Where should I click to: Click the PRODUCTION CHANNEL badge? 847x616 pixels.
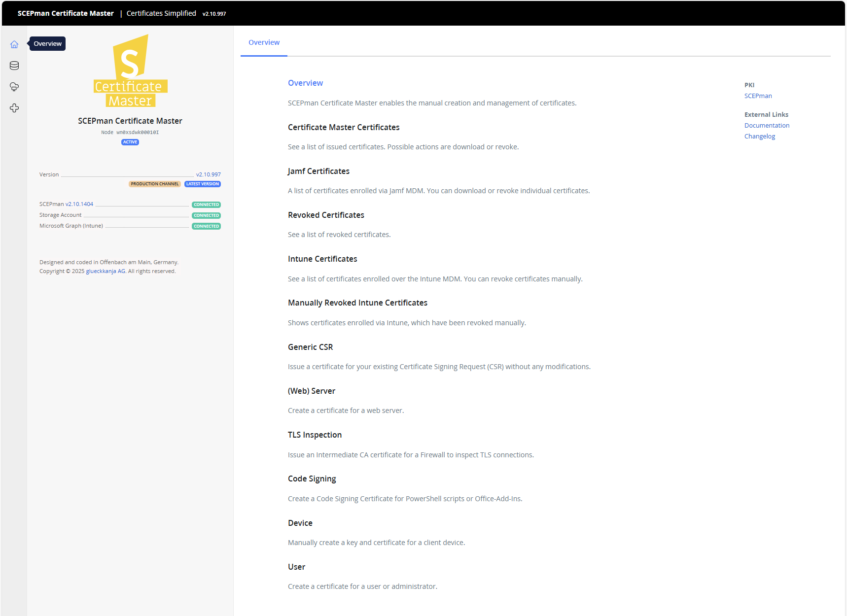pos(155,184)
